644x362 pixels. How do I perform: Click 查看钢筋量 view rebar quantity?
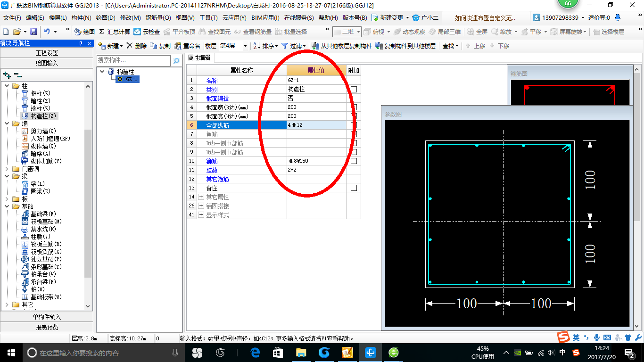[x=253, y=32]
